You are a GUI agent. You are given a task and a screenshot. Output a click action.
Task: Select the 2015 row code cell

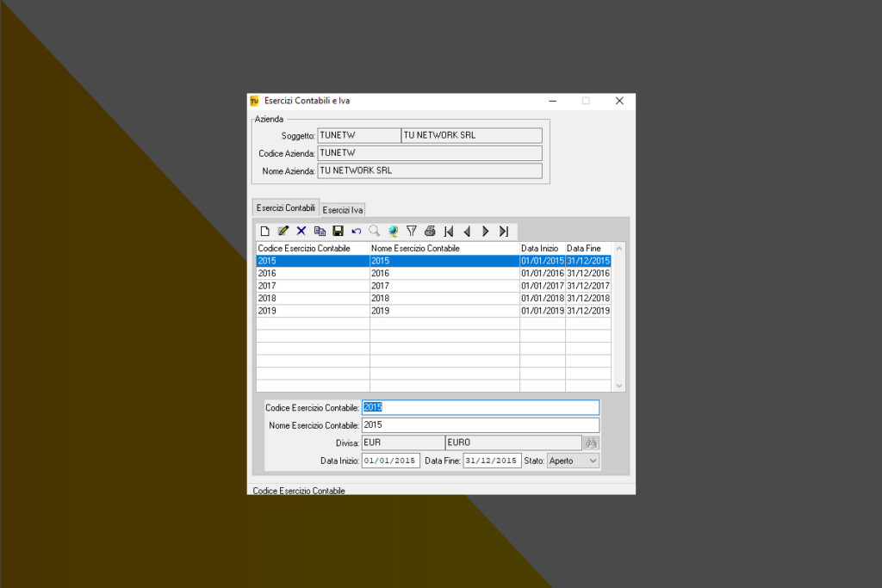click(x=313, y=261)
